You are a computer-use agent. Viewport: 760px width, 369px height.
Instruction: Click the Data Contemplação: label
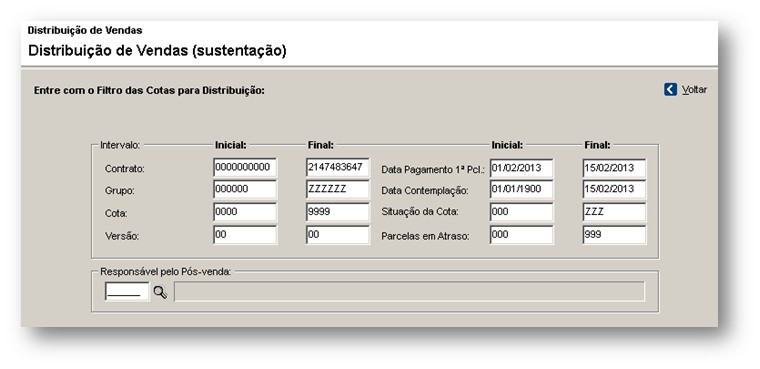coord(425,191)
